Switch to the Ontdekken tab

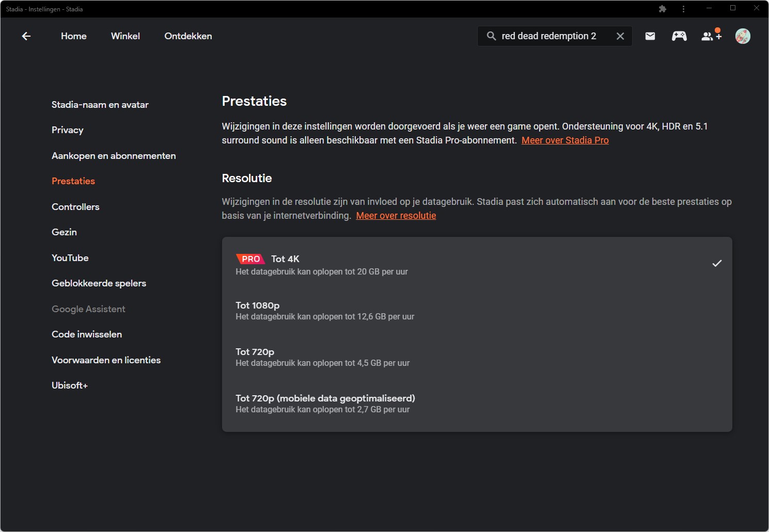coord(188,36)
